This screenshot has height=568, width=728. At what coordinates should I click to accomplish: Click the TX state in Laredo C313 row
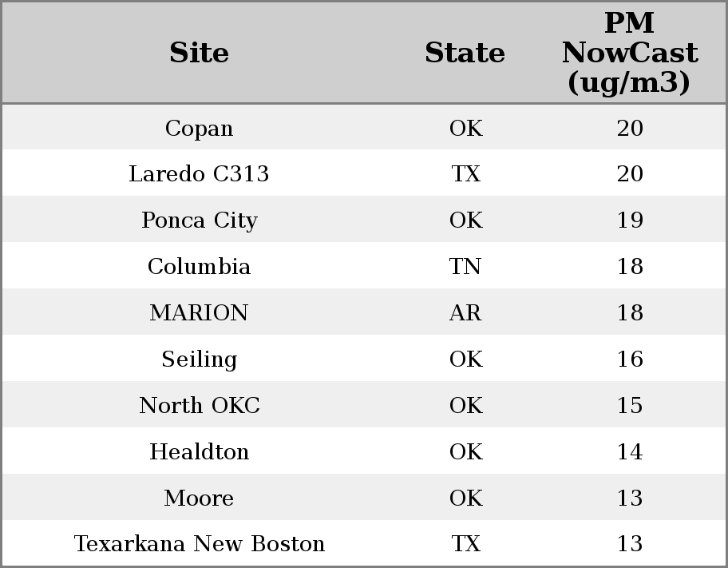(x=465, y=174)
